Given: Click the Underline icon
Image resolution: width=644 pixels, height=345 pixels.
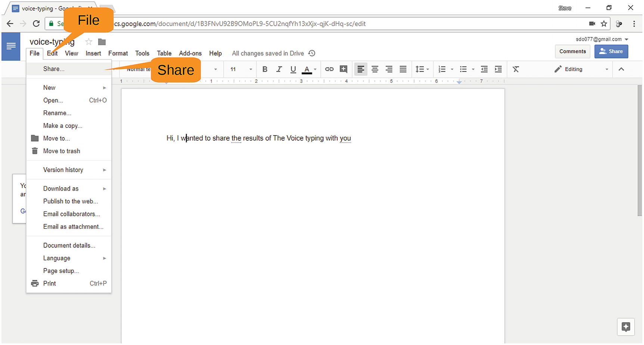Looking at the screenshot, I should (293, 69).
